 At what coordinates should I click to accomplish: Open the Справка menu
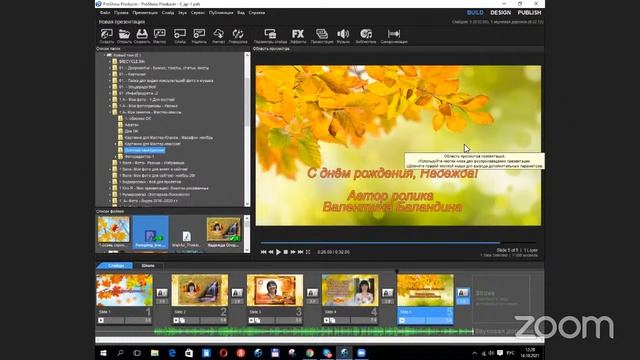click(x=257, y=13)
